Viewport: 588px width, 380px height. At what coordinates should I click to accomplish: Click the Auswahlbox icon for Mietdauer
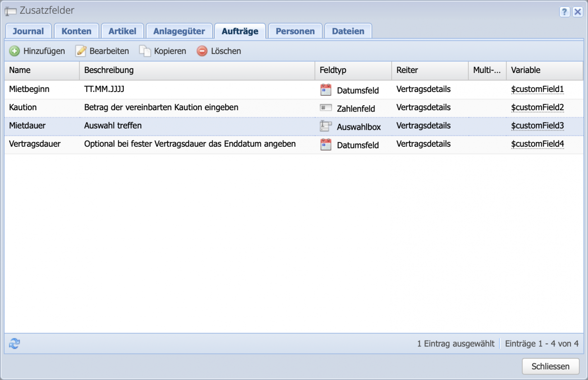click(326, 126)
